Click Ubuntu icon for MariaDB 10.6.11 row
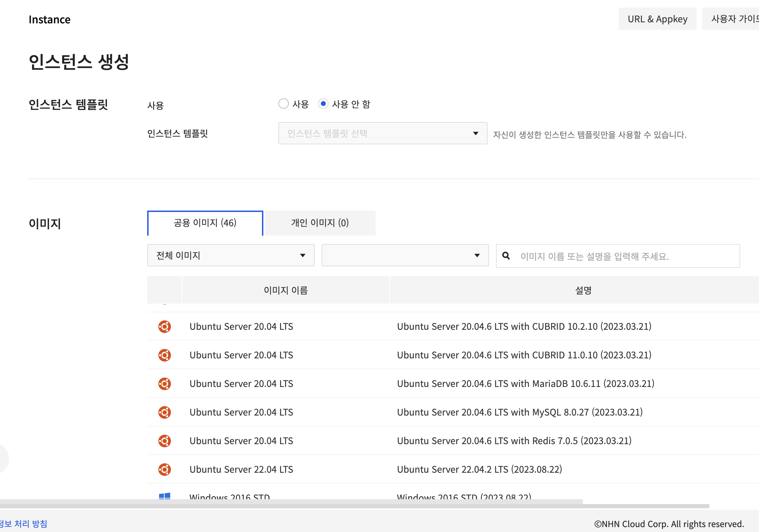The image size is (759, 532). [x=164, y=384]
